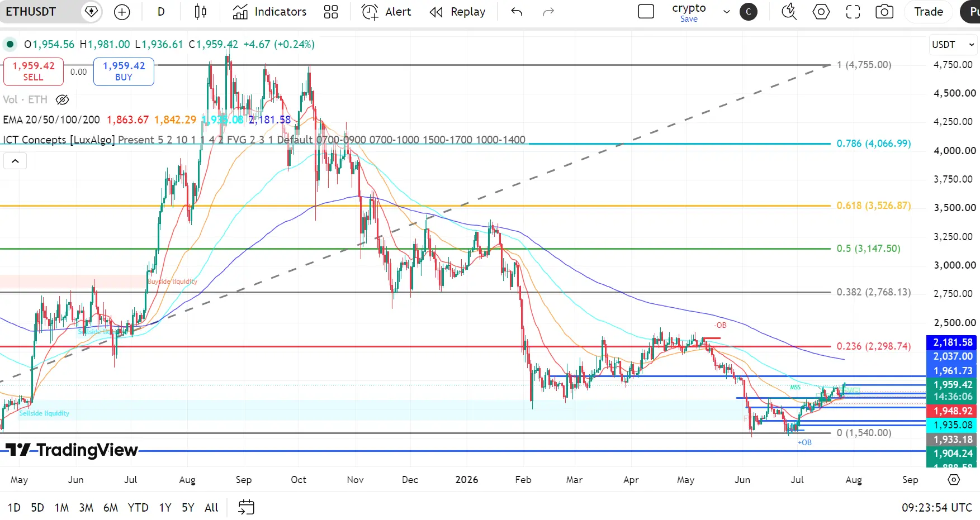This screenshot has height=520, width=980.
Task: Open the crypto layout dropdown arrow
Action: (x=726, y=12)
